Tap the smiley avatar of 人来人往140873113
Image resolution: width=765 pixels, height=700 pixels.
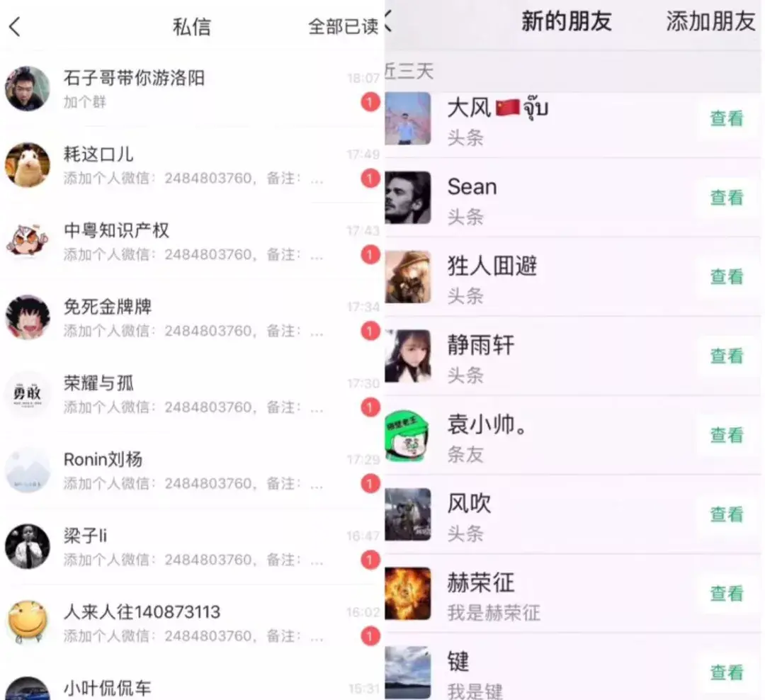pos(28,623)
